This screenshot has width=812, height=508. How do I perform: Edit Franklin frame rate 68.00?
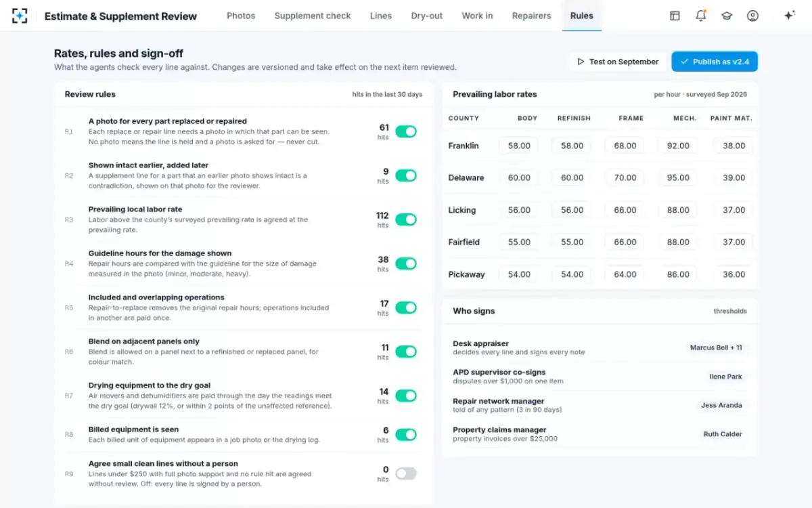[x=625, y=146]
